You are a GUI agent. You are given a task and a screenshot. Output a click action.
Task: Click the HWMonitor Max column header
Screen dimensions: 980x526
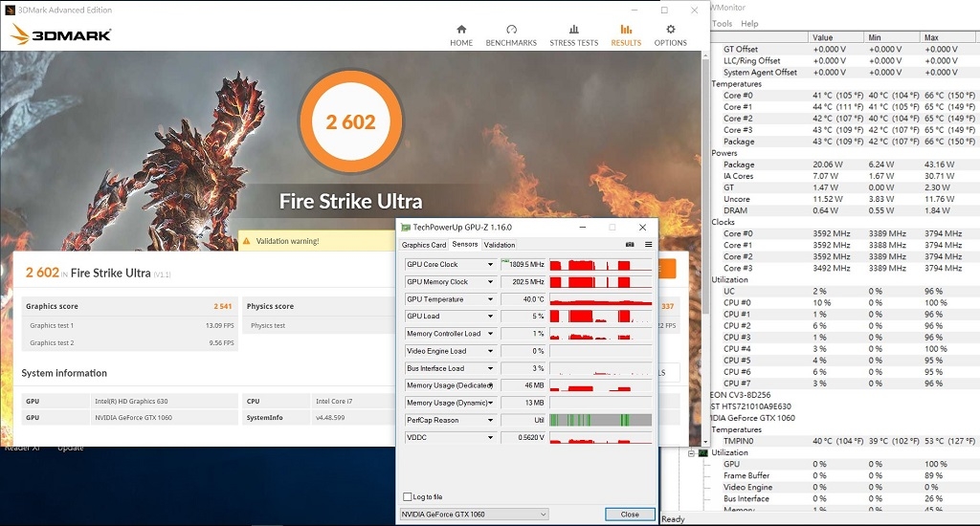(948, 37)
